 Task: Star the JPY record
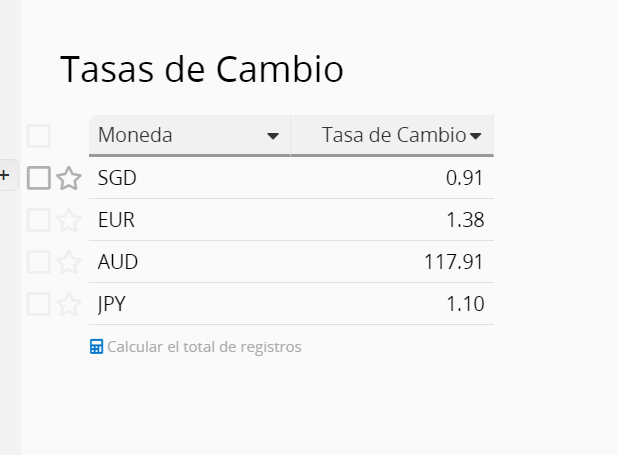tap(68, 305)
